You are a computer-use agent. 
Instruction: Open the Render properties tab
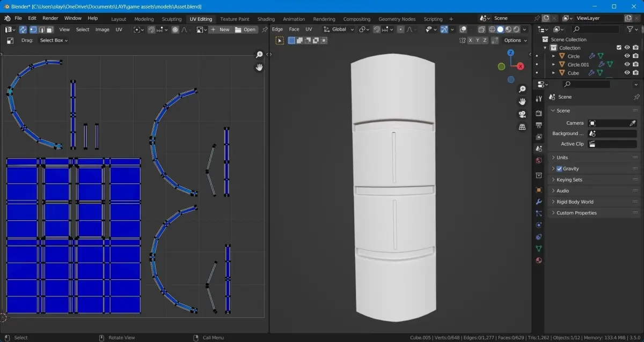539,113
